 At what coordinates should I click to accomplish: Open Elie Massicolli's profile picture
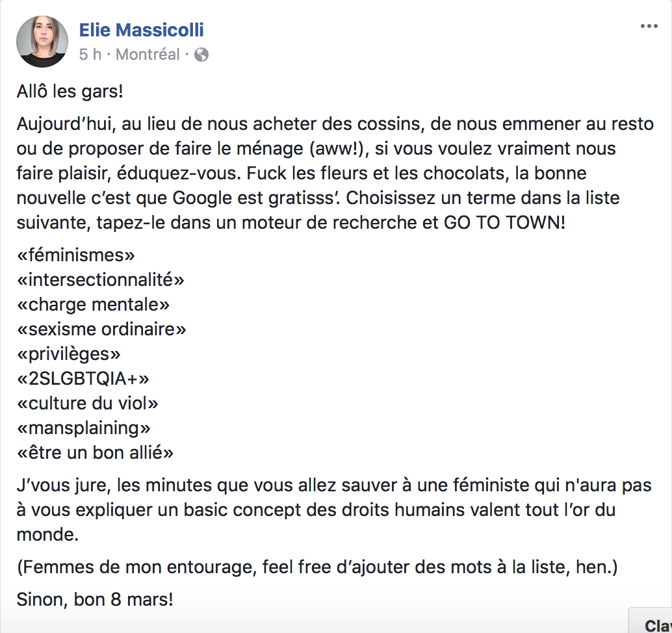coord(42,42)
